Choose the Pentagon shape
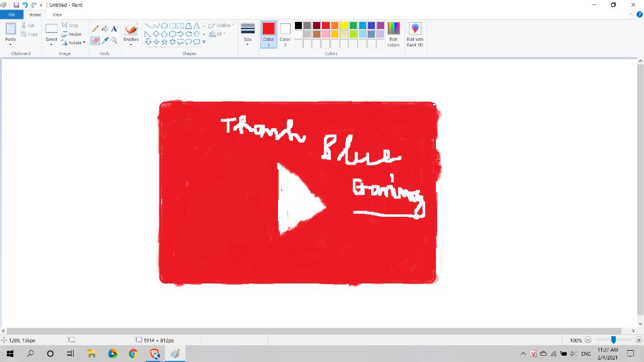This screenshot has width=644, height=362. coord(164,34)
